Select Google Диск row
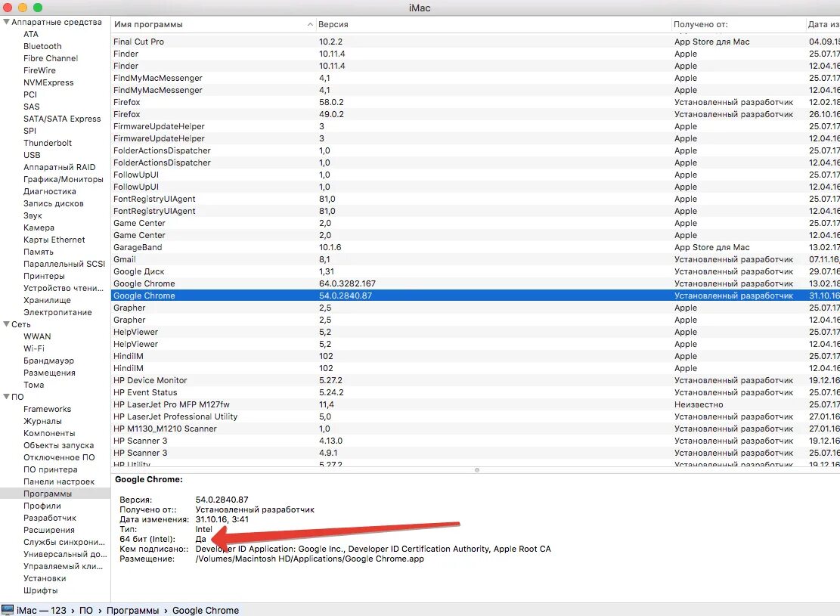This screenshot has height=616, width=840. click(475, 271)
